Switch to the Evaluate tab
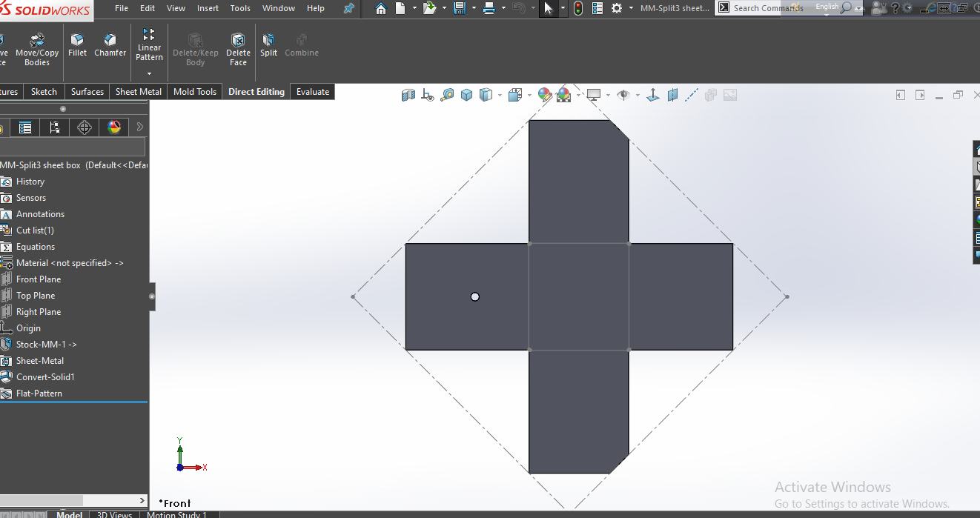Image resolution: width=980 pixels, height=518 pixels. (x=313, y=92)
